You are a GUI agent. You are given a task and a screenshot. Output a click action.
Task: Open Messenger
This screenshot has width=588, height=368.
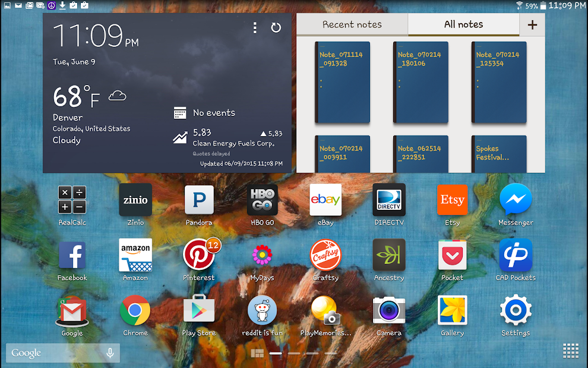click(516, 199)
